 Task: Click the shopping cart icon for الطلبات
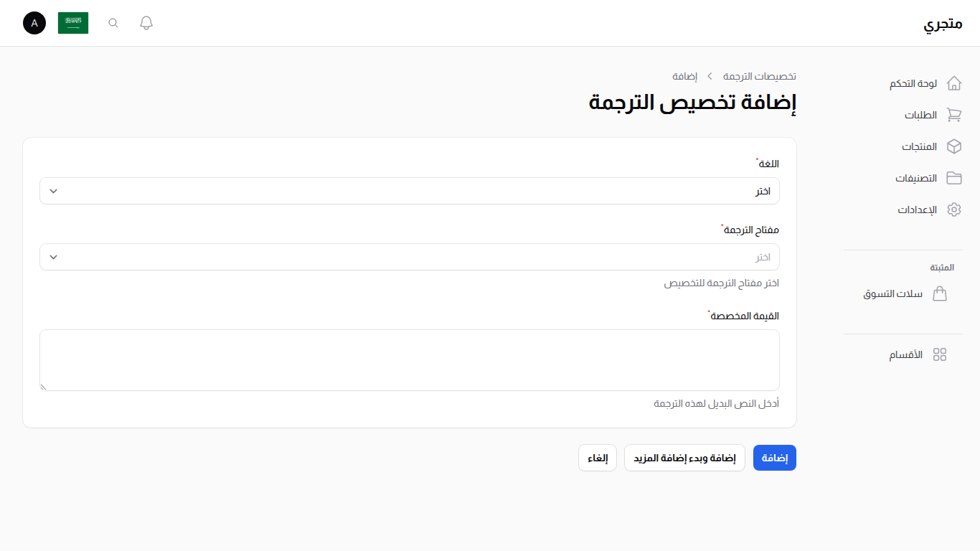[954, 115]
